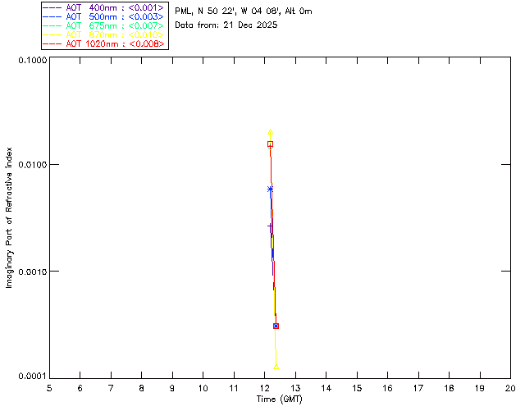The height and width of the screenshot is (420, 525).
Task: Click the x-axis label 15
Action: [x=357, y=388]
